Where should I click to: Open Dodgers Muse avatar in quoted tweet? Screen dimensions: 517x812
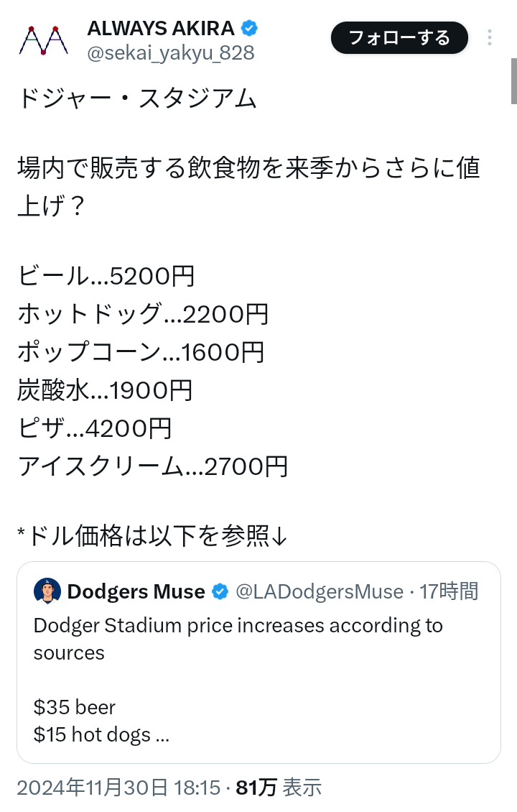click(47, 591)
